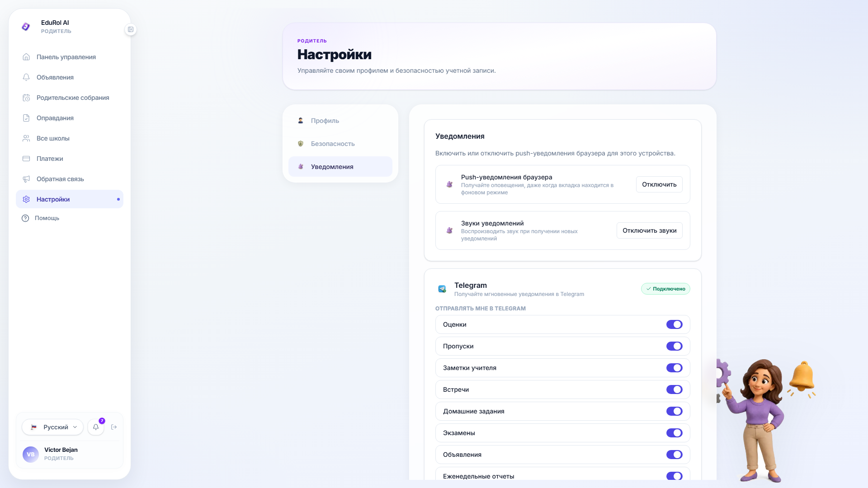
Task: Switch off Объявления Telegram notifications
Action: (x=675, y=455)
